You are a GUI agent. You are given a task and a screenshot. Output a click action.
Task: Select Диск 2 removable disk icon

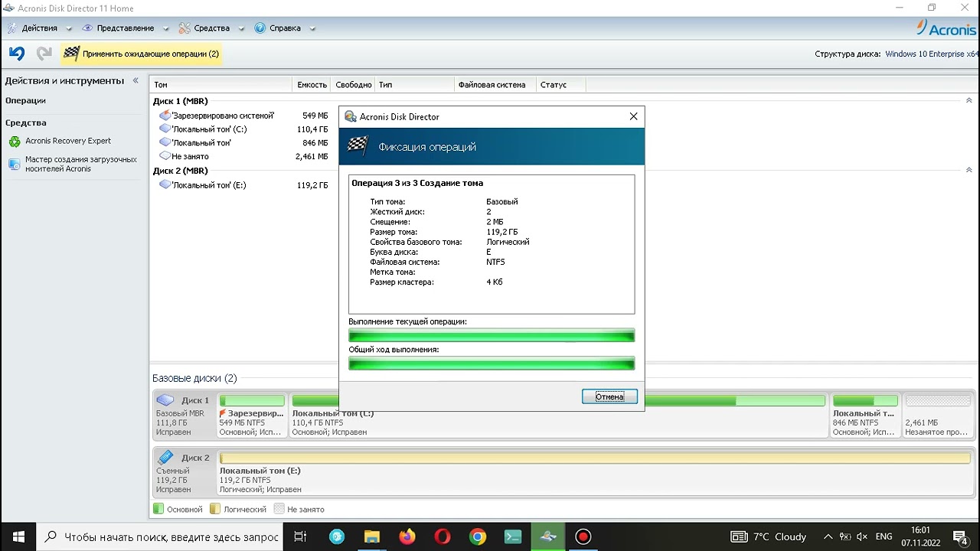coord(165,458)
